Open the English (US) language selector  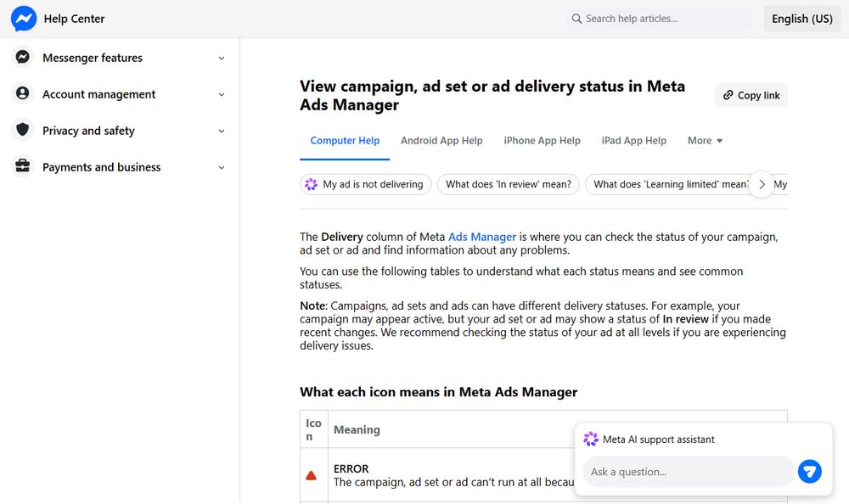tap(802, 19)
